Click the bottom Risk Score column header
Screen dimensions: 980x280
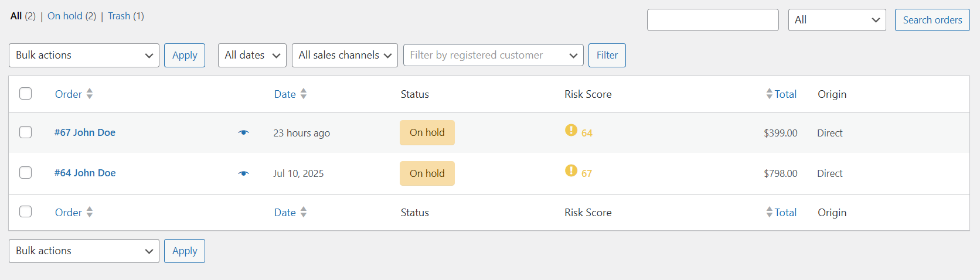[588, 213]
